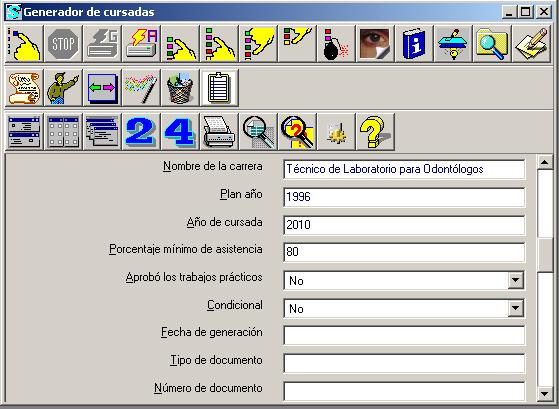559x409 pixels.
Task: Click the empty Tipo de documento field
Action: tap(404, 363)
